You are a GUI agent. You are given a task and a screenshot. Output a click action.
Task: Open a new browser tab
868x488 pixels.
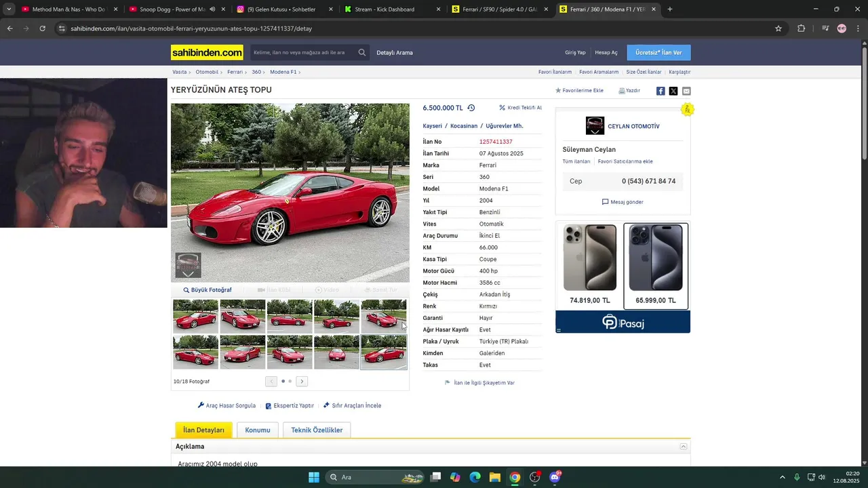[x=670, y=9]
